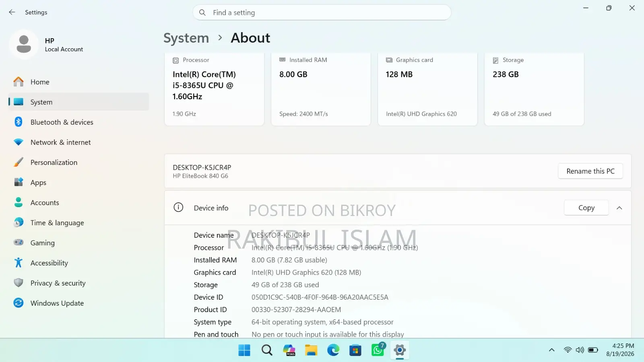Click the 'Speed: 2400 MT/s' text
The height and width of the screenshot is (362, 644).
click(304, 114)
